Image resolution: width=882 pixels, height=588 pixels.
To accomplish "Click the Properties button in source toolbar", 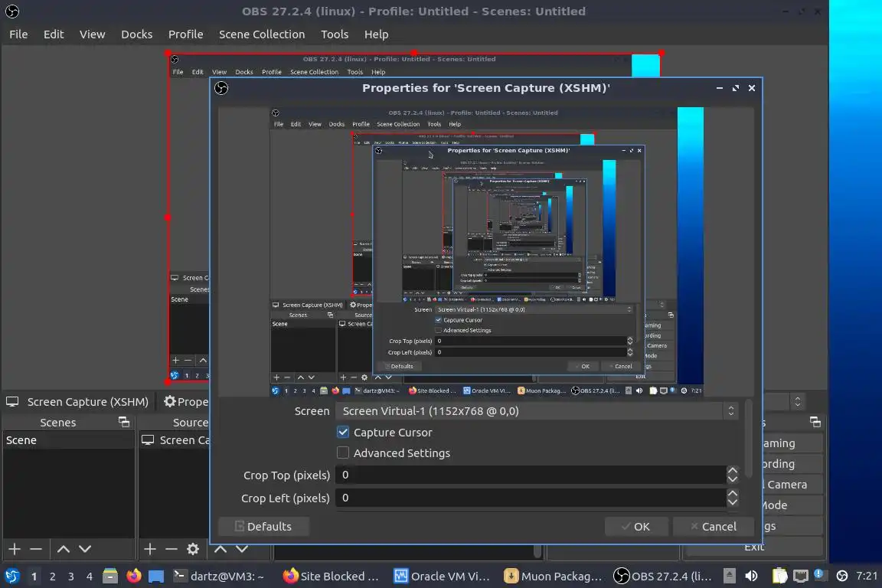I will point(186,402).
